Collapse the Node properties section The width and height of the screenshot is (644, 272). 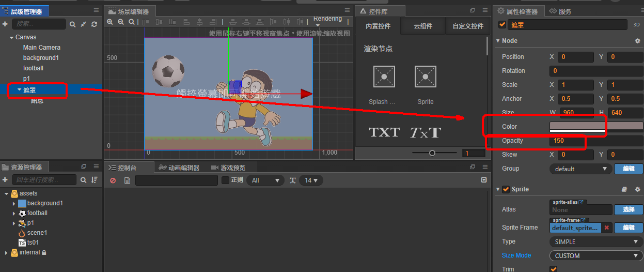[498, 41]
